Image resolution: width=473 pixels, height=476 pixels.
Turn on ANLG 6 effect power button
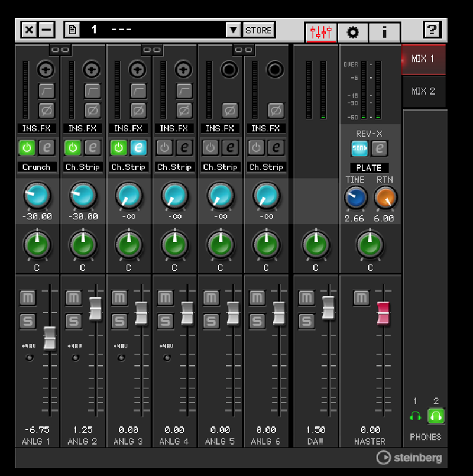[x=256, y=148]
